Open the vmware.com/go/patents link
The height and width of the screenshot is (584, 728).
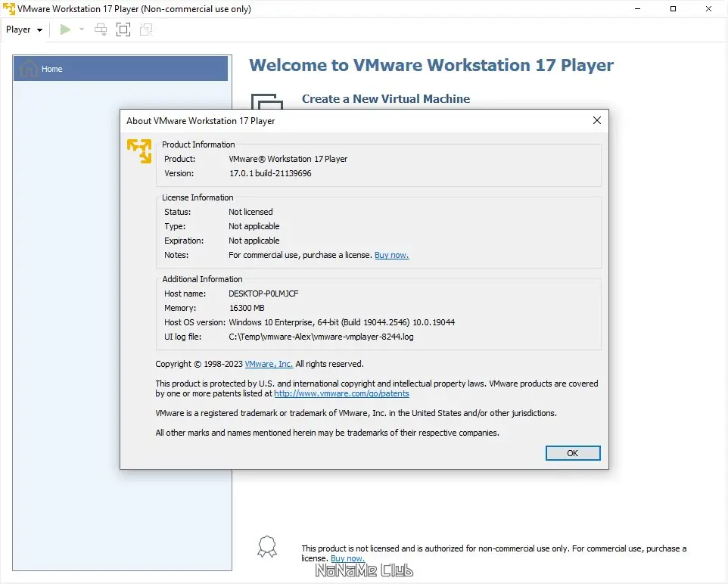[x=342, y=393]
